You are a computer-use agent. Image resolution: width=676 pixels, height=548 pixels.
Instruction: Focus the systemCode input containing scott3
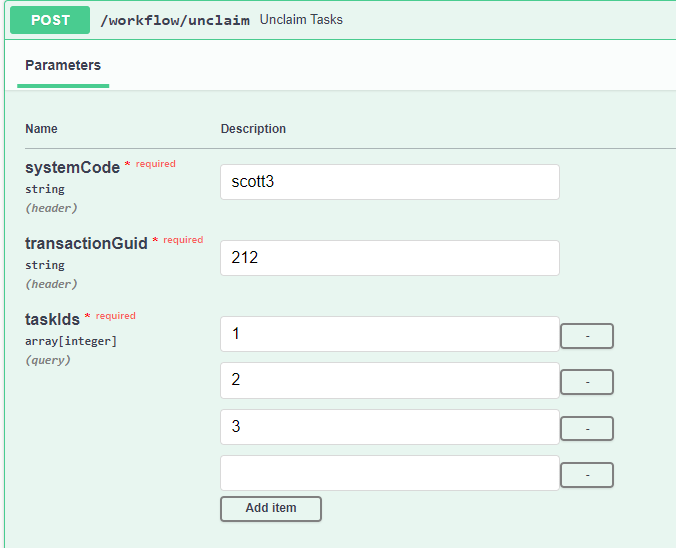tap(390, 182)
